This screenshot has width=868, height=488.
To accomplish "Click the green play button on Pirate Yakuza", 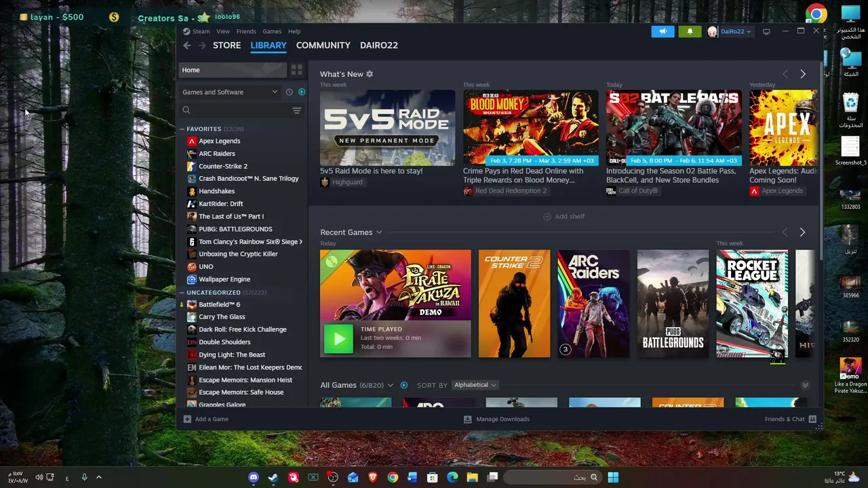I will (x=338, y=339).
